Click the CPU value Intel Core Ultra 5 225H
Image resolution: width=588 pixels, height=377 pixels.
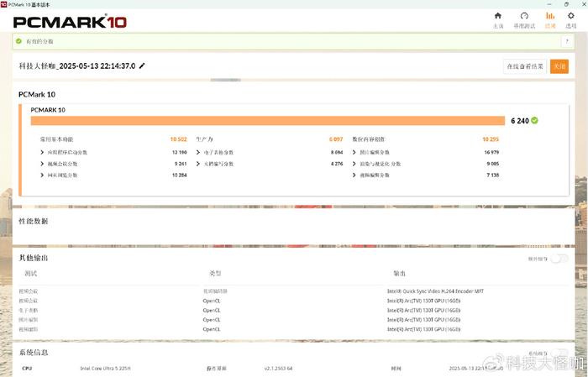105,369
